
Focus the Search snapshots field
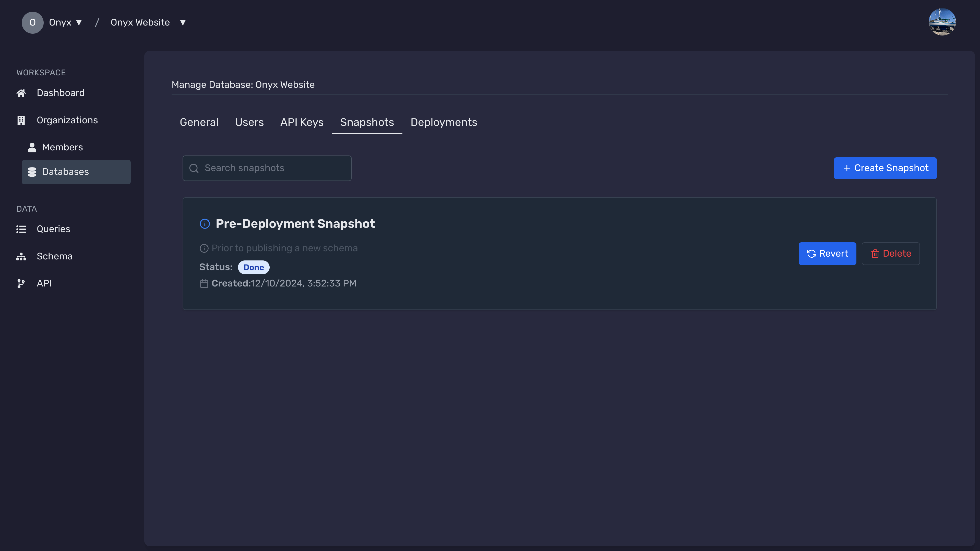[x=267, y=168]
